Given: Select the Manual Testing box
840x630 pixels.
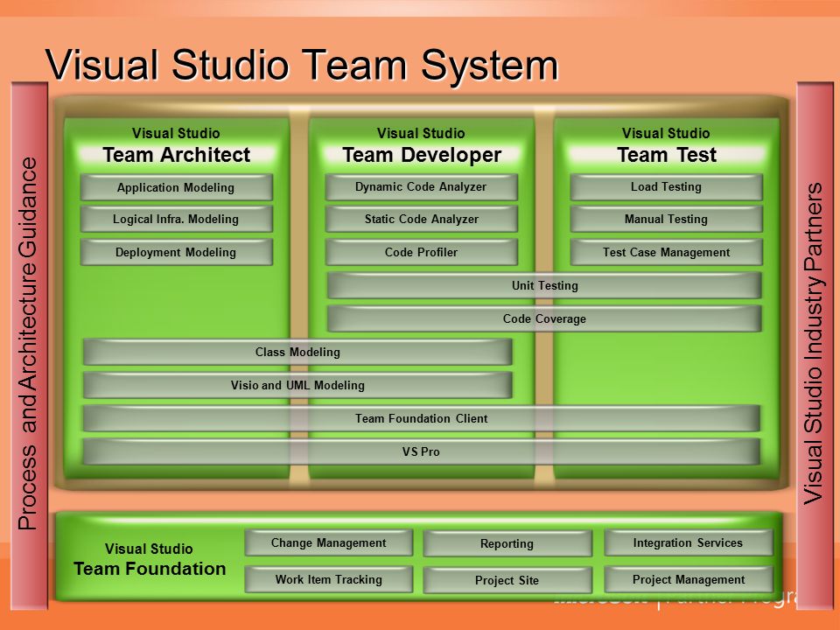Looking at the screenshot, I should click(x=666, y=219).
